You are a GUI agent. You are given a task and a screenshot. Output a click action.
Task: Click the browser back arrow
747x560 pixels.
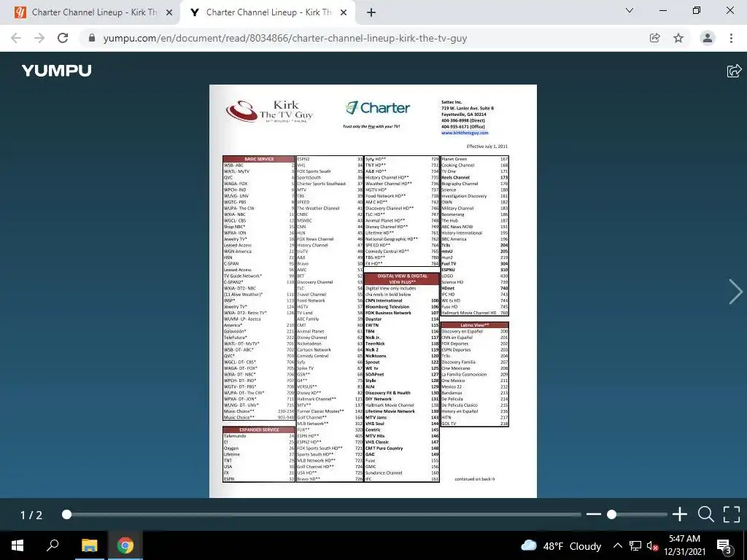coord(16,38)
